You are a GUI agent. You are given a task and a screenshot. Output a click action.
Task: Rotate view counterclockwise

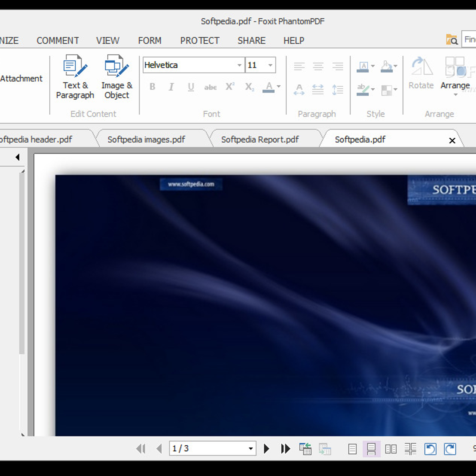430,449
